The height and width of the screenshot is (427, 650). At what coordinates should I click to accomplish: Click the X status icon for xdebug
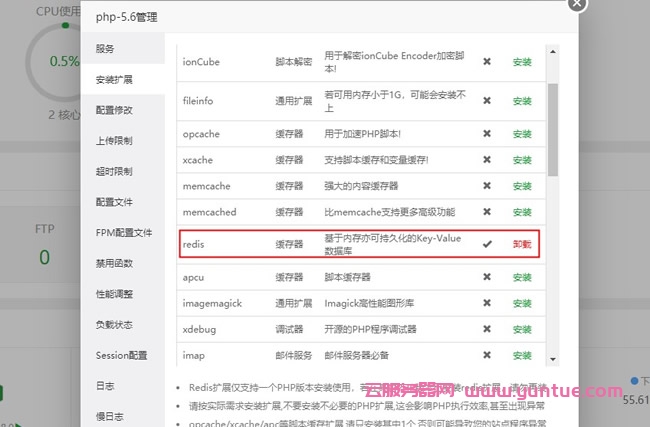click(487, 328)
